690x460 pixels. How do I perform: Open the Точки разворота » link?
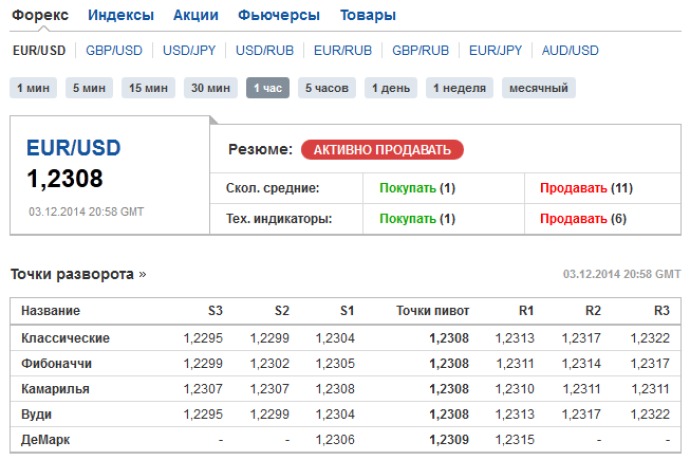coord(78,274)
